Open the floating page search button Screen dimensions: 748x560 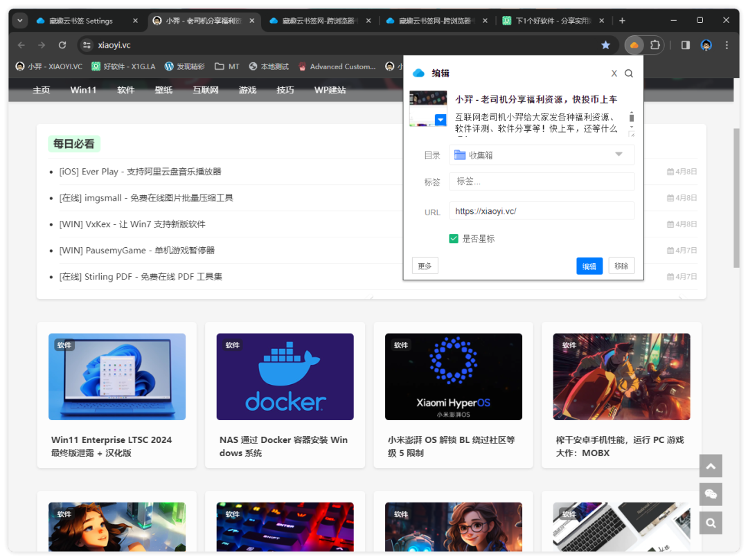pos(711,523)
